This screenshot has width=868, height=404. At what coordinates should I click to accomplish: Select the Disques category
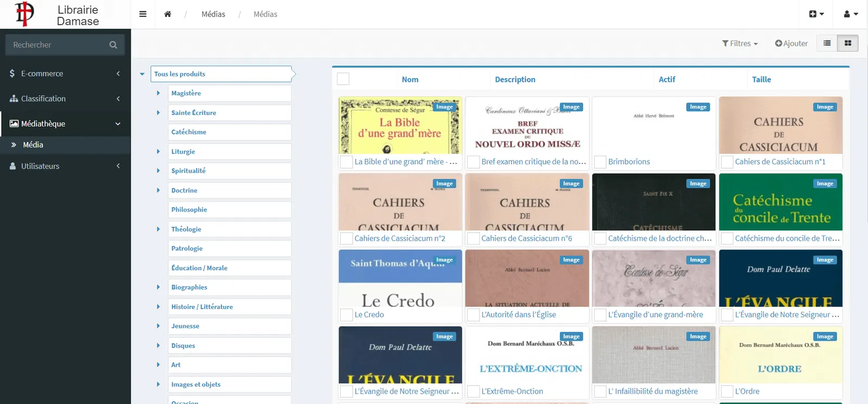point(229,345)
